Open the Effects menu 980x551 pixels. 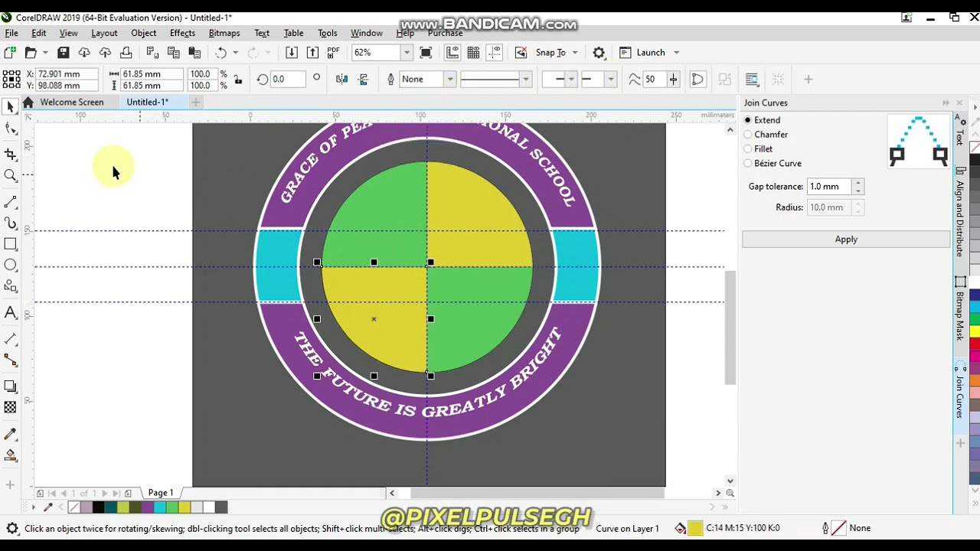[182, 33]
